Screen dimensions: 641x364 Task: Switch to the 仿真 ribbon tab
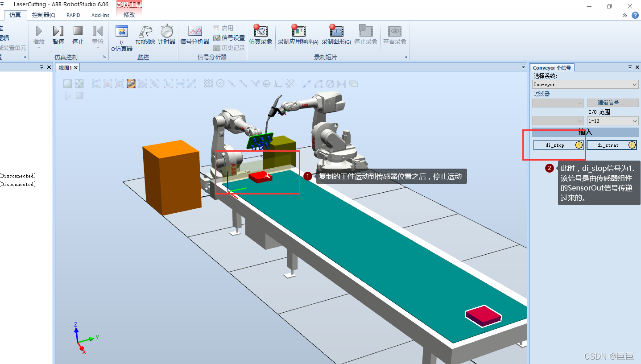[15, 15]
